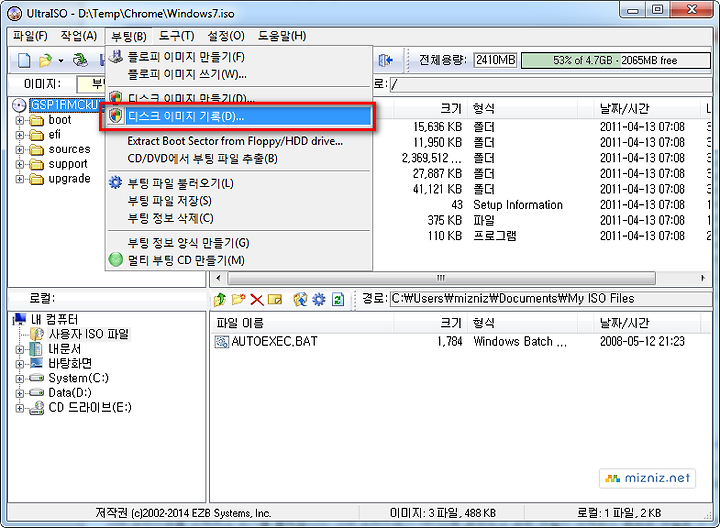Image resolution: width=720 pixels, height=528 pixels.
Task: Open the 도구(T) menu
Action: click(176, 36)
